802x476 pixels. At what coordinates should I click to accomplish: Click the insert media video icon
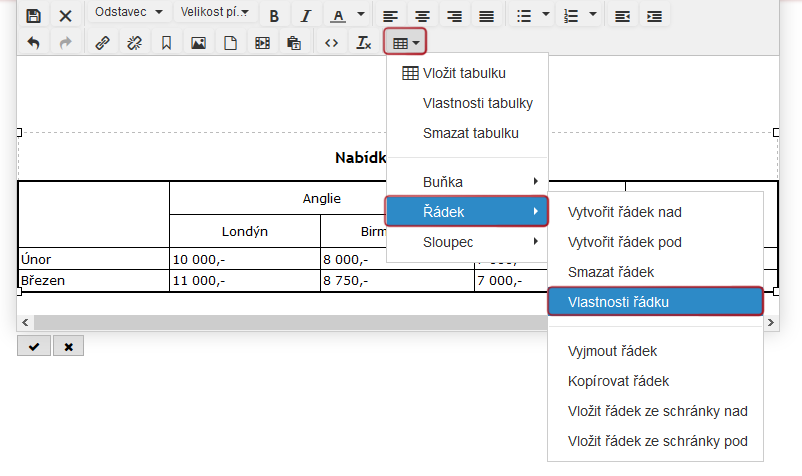tap(262, 43)
